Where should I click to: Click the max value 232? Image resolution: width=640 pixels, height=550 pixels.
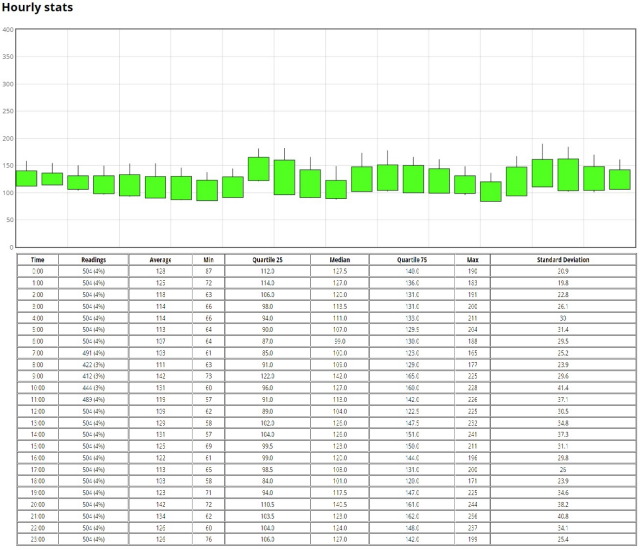473,423
